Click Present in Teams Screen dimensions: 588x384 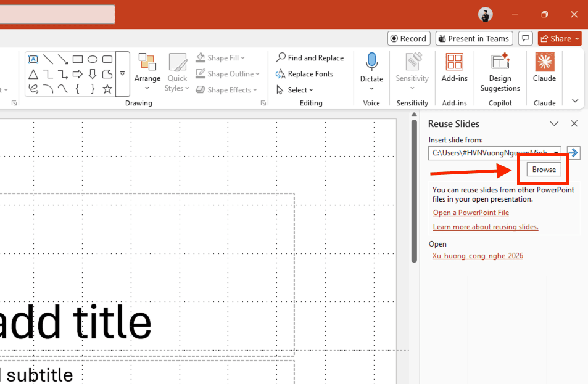474,39
